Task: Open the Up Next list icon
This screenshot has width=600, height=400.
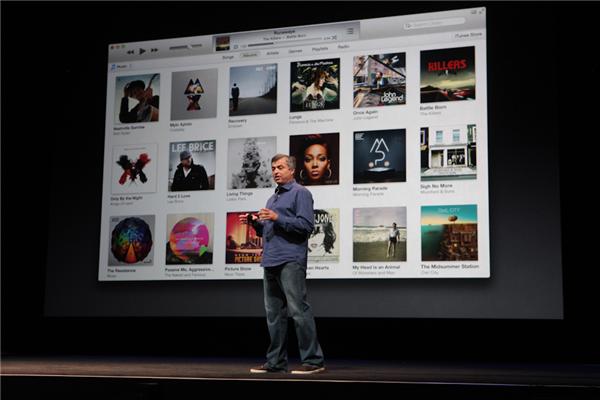Action: 350,31
